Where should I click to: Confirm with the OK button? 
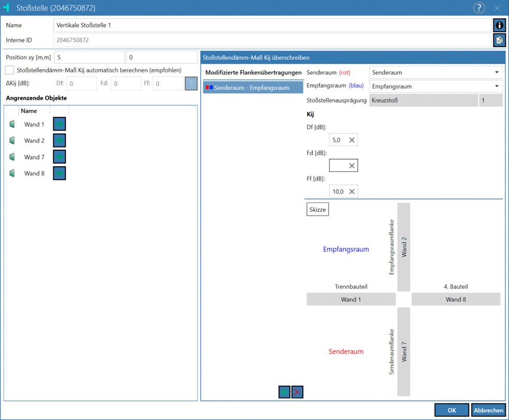coord(452,410)
